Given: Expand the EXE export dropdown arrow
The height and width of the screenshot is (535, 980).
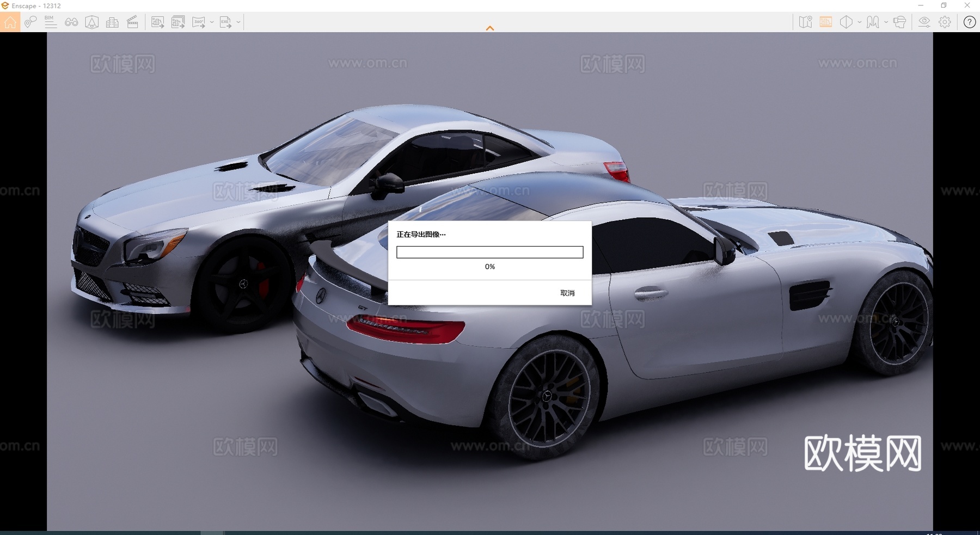Looking at the screenshot, I should point(238,22).
